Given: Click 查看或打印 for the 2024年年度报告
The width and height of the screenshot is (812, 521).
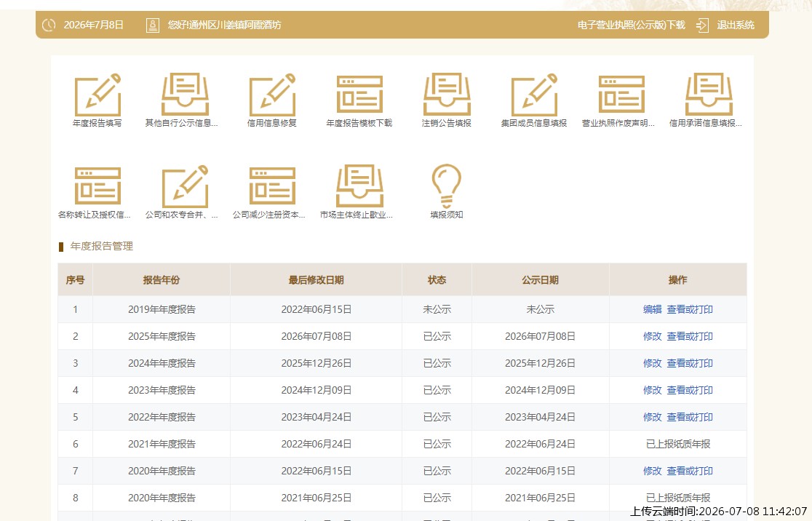Looking at the screenshot, I should [x=689, y=363].
